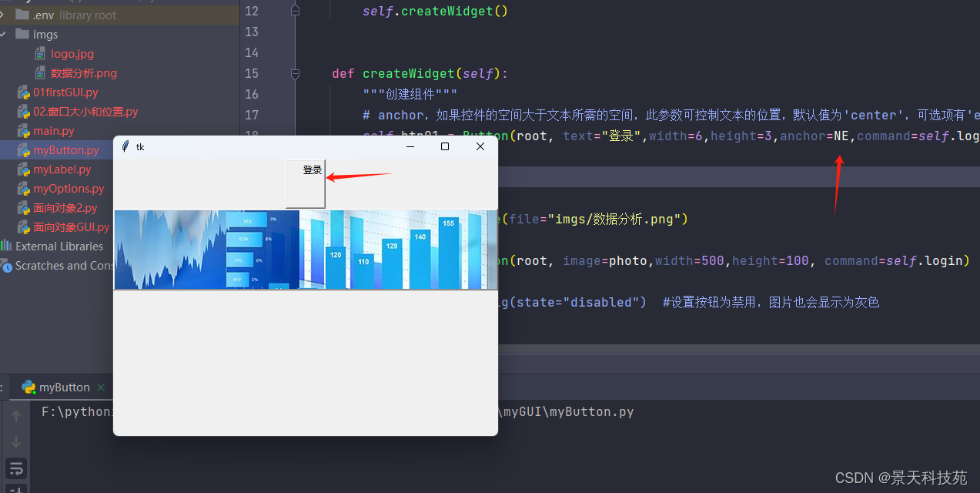Expand the .env library root folder
The width and height of the screenshot is (980, 493).
pyautogui.click(x=3, y=15)
